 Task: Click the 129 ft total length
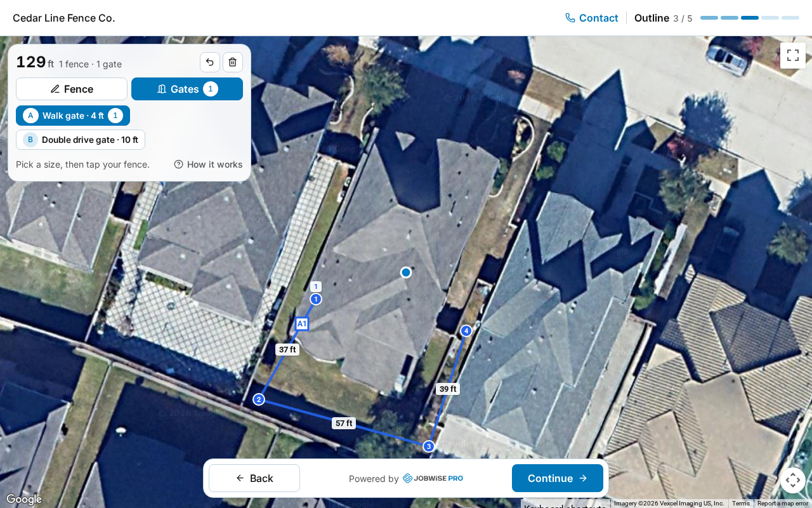[x=35, y=62]
